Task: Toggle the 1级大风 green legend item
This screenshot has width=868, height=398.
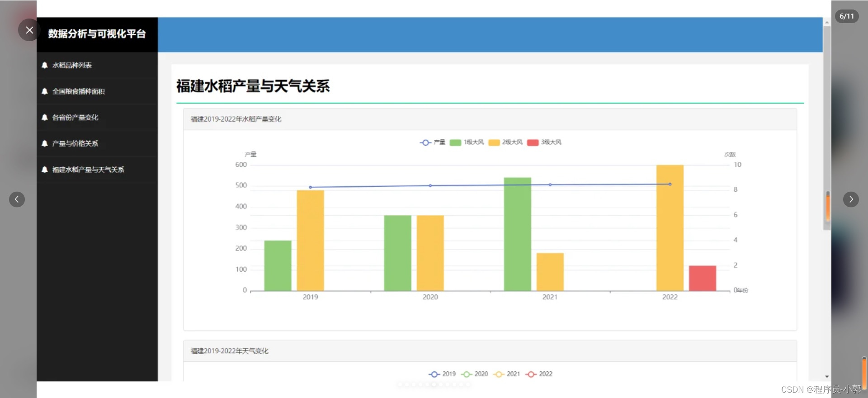Action: coord(467,142)
